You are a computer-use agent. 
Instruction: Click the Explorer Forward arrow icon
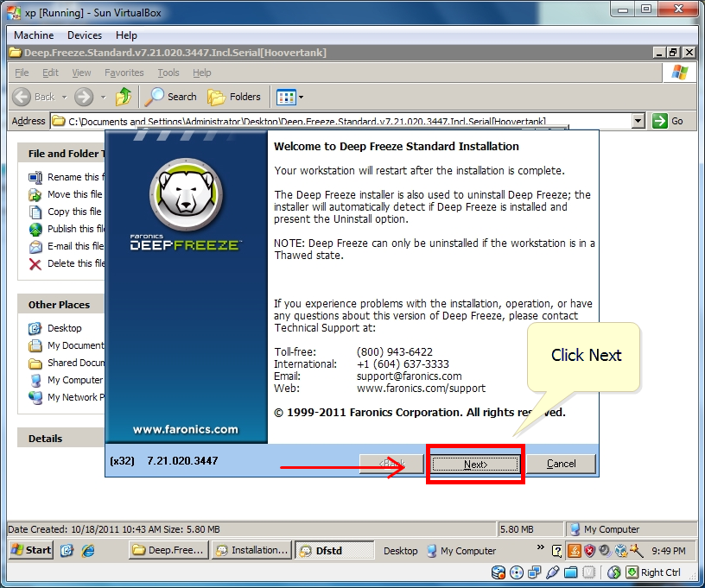pyautogui.click(x=84, y=97)
